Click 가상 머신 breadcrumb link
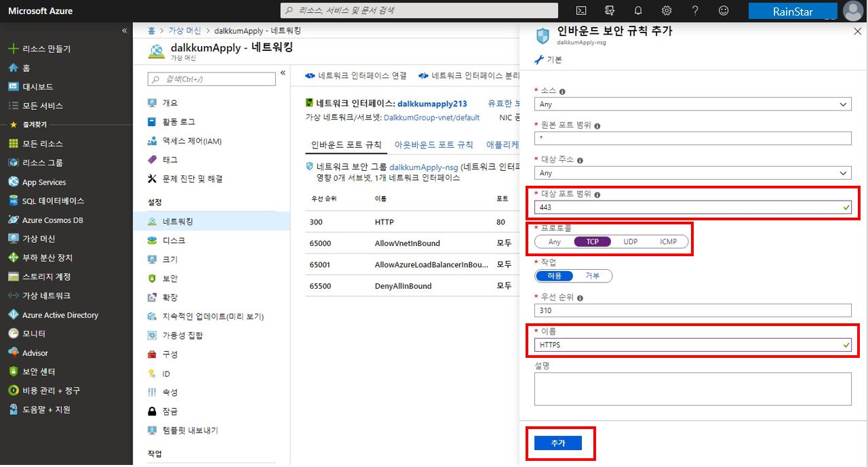The width and height of the screenshot is (868, 467). 184,31
